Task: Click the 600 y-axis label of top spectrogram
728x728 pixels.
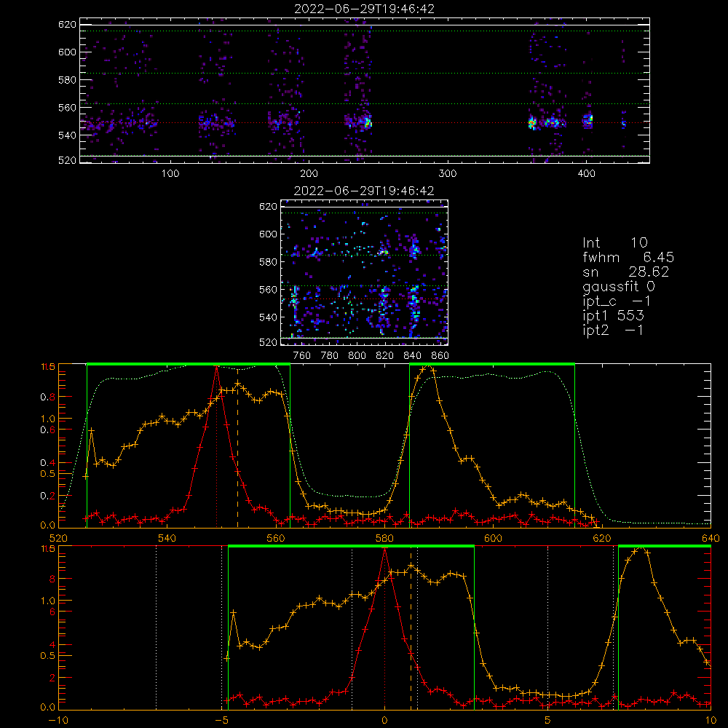Action: point(67,52)
